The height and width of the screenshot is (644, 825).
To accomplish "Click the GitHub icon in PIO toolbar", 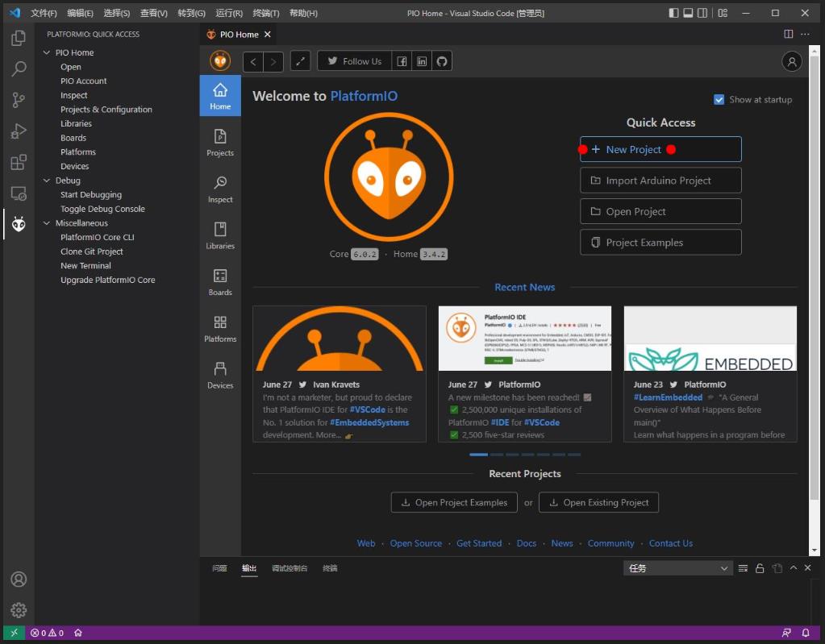I will click(x=442, y=61).
